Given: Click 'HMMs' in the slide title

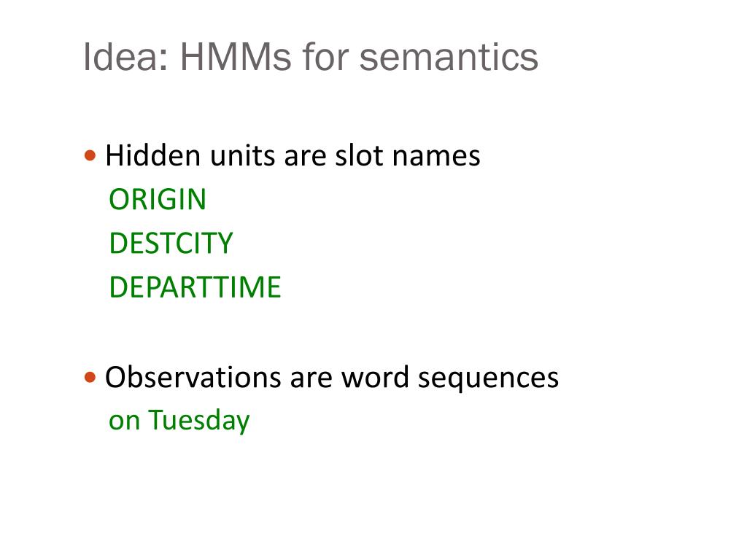Looking at the screenshot, I should click(236, 57).
